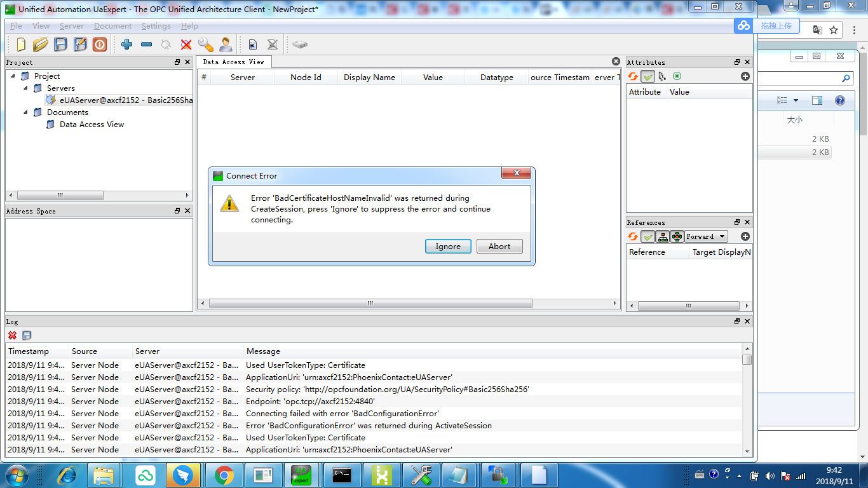This screenshot has height=488, width=868.
Task: Click the Save As pencil-floppy icon
Action: 80,44
